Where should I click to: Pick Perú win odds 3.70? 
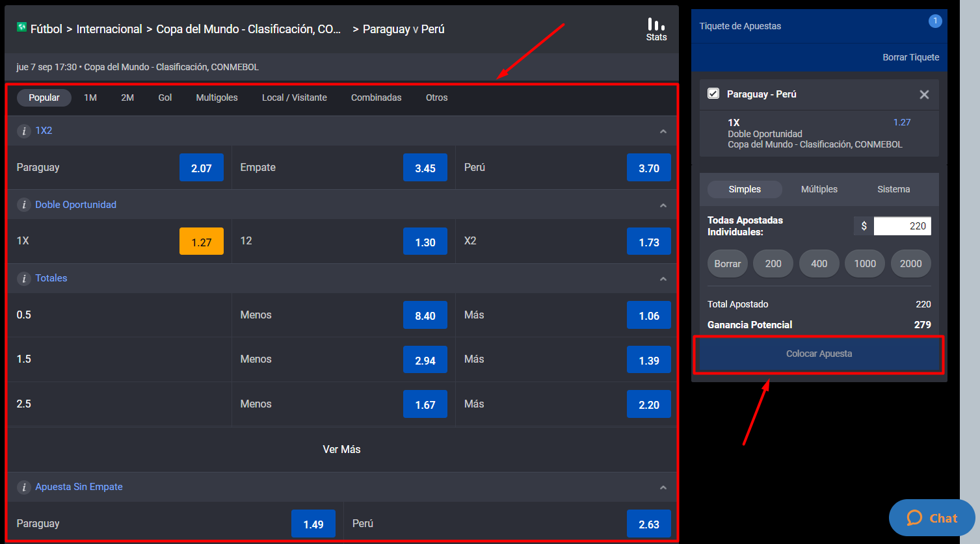point(649,168)
